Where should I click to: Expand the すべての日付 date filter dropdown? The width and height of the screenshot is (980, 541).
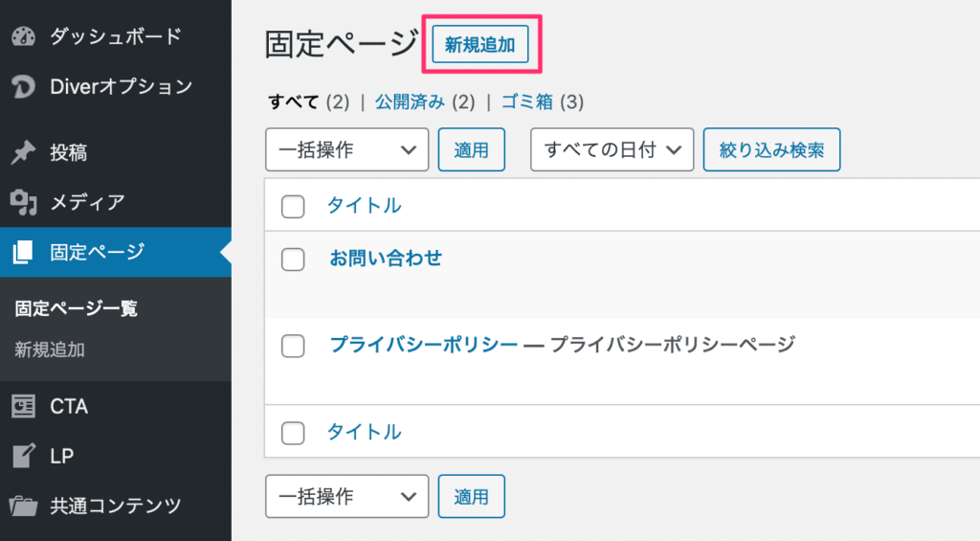(x=612, y=150)
